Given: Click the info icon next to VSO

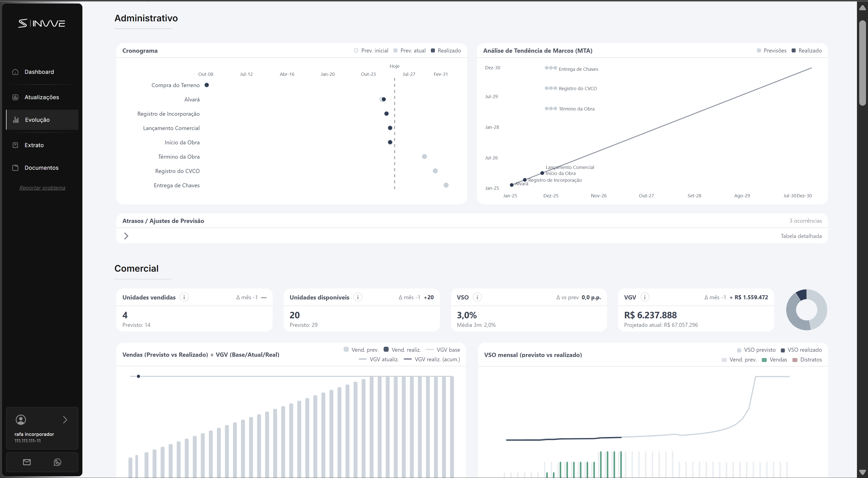Looking at the screenshot, I should 477,297.
